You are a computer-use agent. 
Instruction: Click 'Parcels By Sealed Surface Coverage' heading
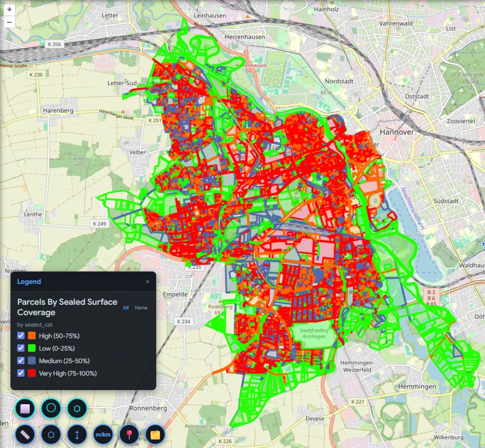67,307
